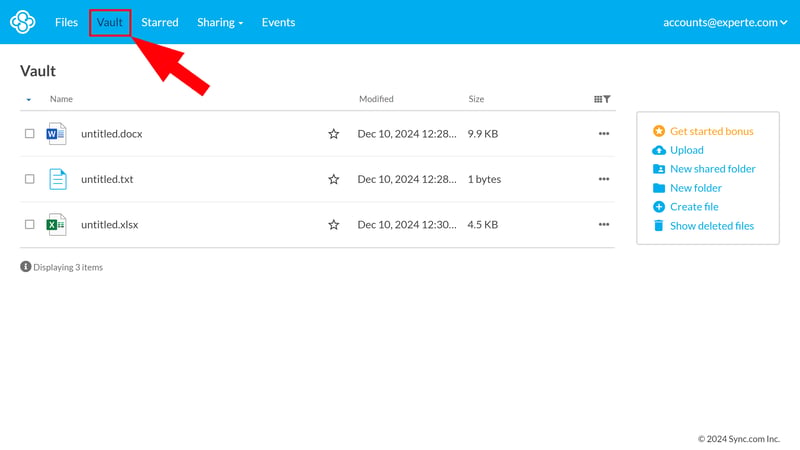Expand the Sharing dropdown menu
800x450 pixels.
click(220, 22)
